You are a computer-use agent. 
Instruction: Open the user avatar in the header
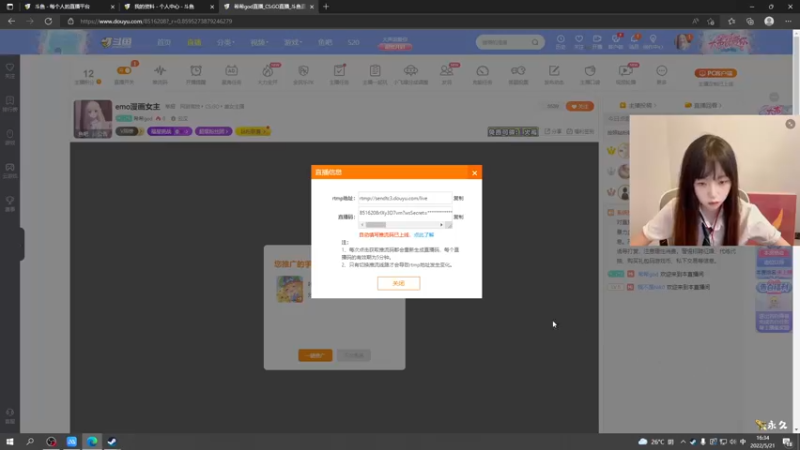(682, 42)
